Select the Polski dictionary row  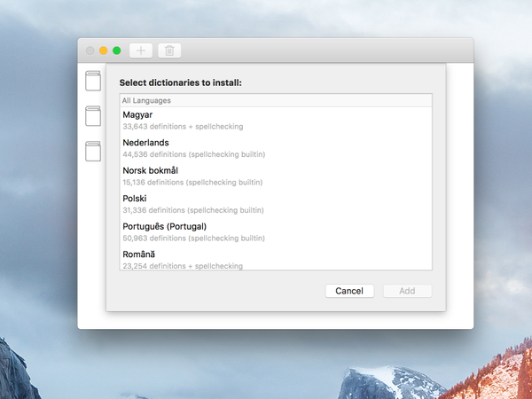point(276,204)
